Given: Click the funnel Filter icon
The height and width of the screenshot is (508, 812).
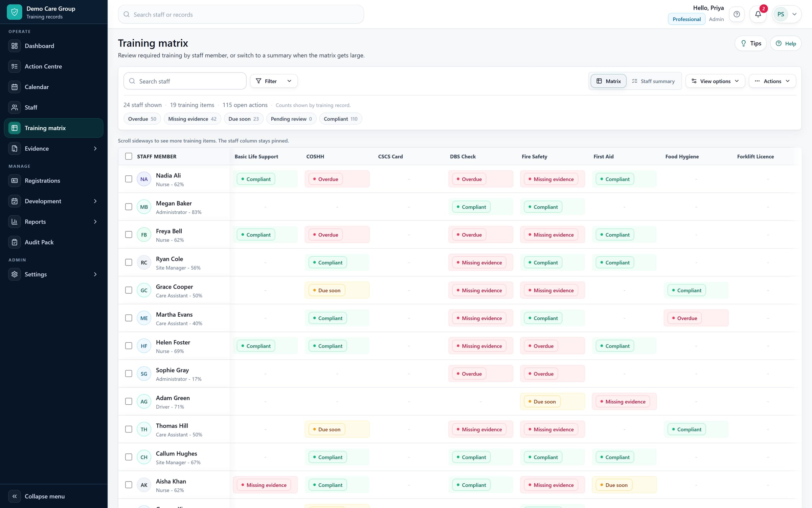Looking at the screenshot, I should tap(258, 81).
